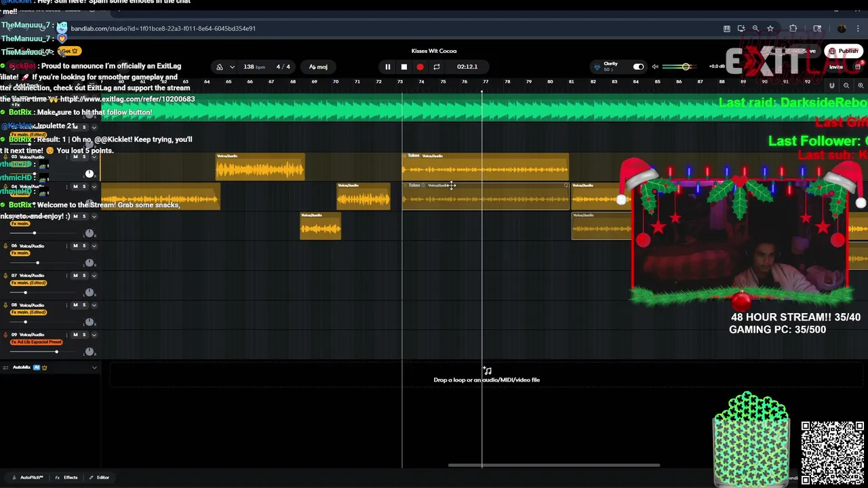Open the Effects tab in bottom bar
This screenshot has width=868, height=488.
(66, 477)
